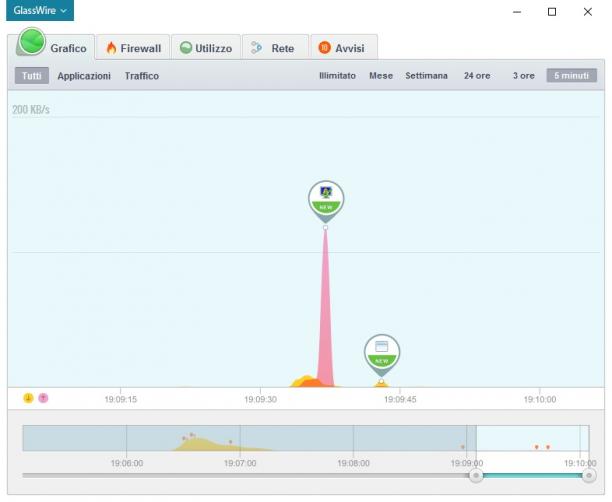612x502 pixels.
Task: Open the Utilizzo tab
Action: 206,48
